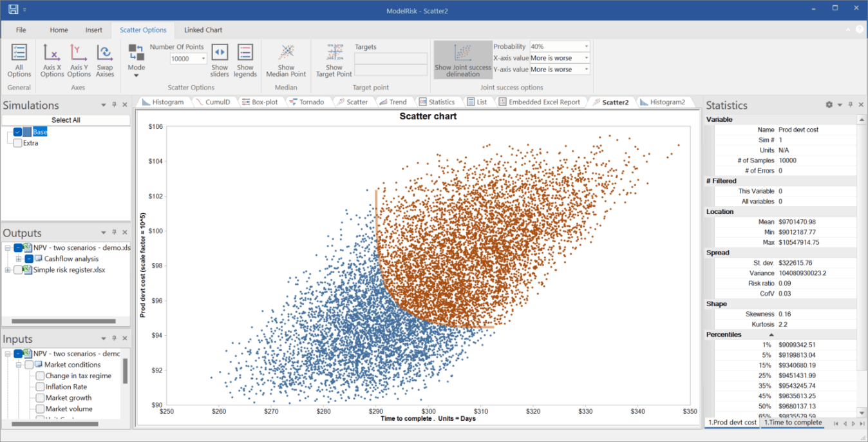Check the Extra simulation checkbox

coord(17,142)
